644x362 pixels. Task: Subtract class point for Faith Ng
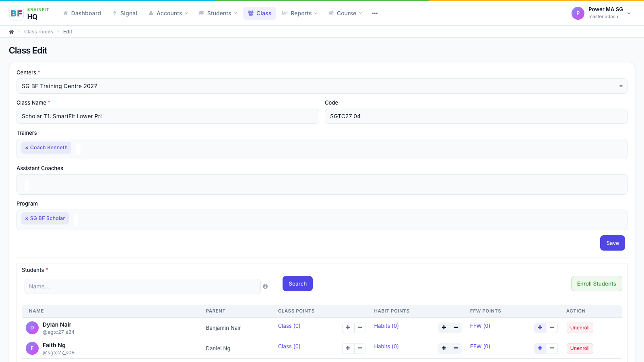360,348
